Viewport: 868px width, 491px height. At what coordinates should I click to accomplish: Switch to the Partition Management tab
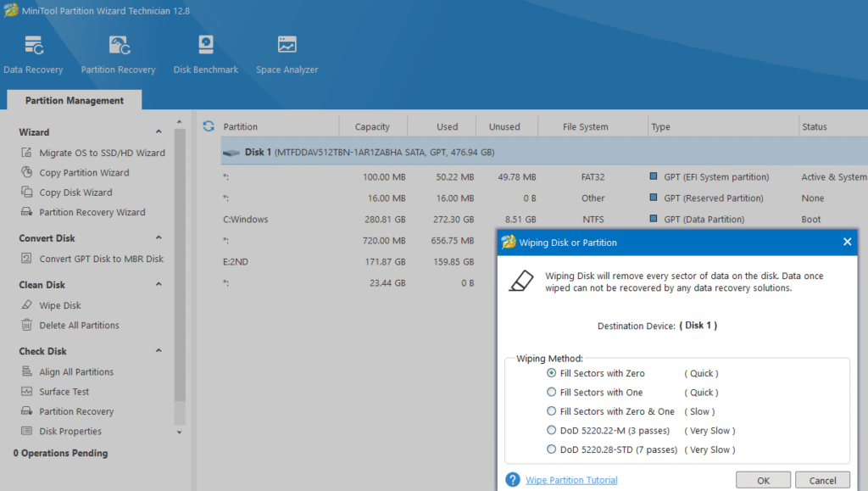coord(75,100)
